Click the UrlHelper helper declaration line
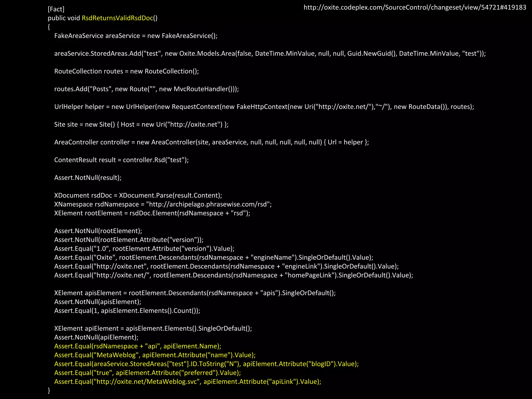This screenshot has height=399, width=532. [x=264, y=107]
